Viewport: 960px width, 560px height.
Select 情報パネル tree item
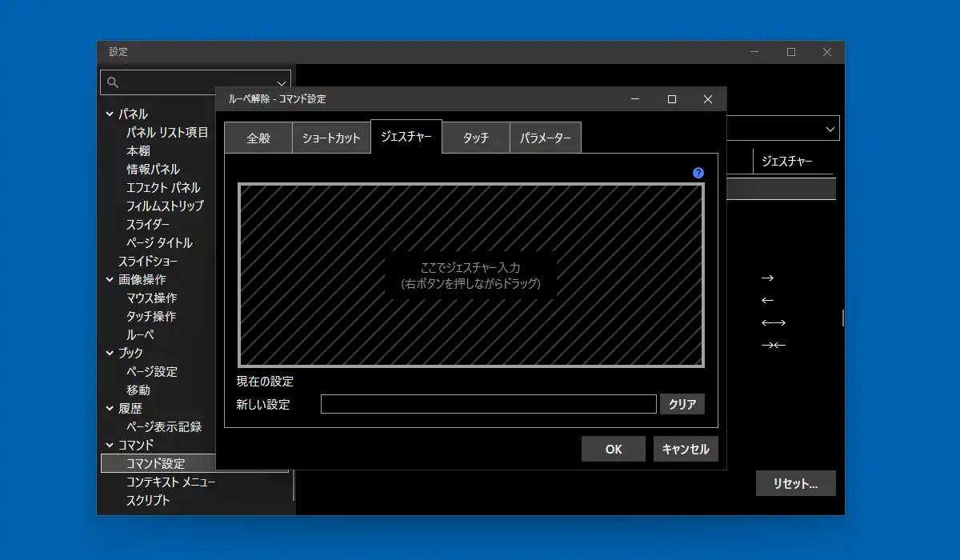point(153,170)
